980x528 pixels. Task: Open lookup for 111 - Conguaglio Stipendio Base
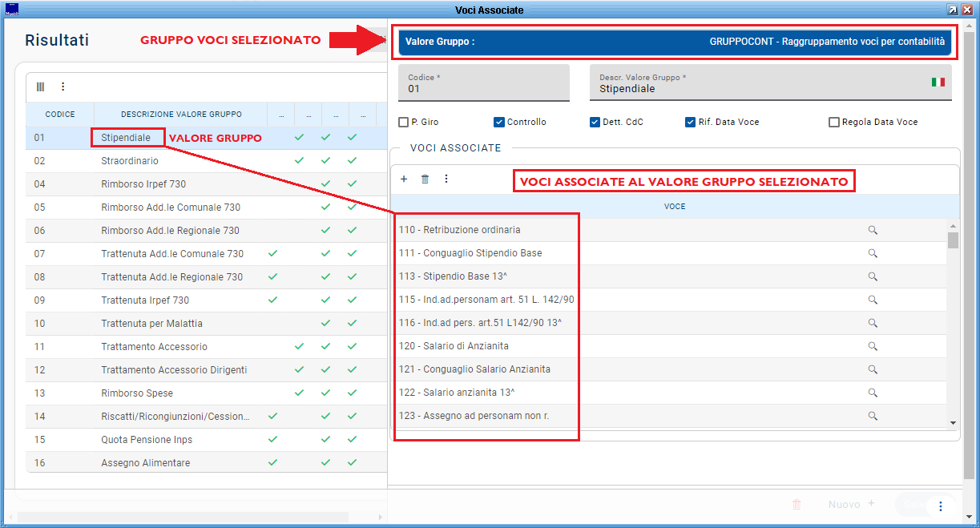(873, 253)
